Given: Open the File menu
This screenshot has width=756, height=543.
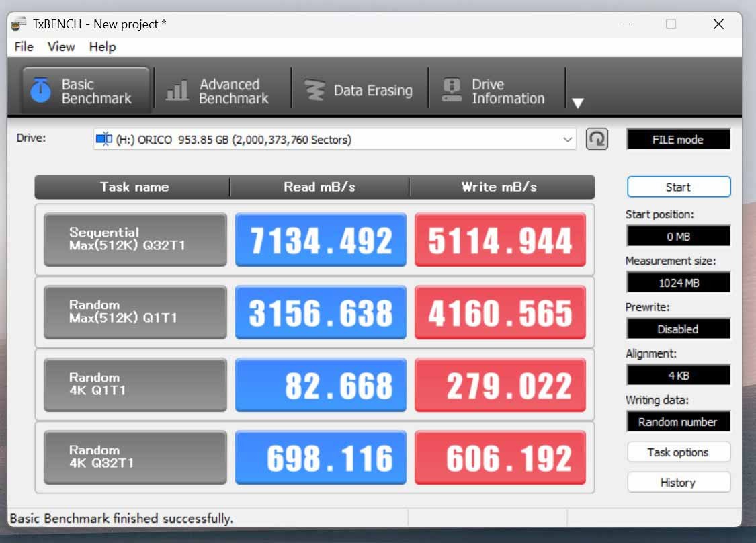Looking at the screenshot, I should (x=24, y=47).
